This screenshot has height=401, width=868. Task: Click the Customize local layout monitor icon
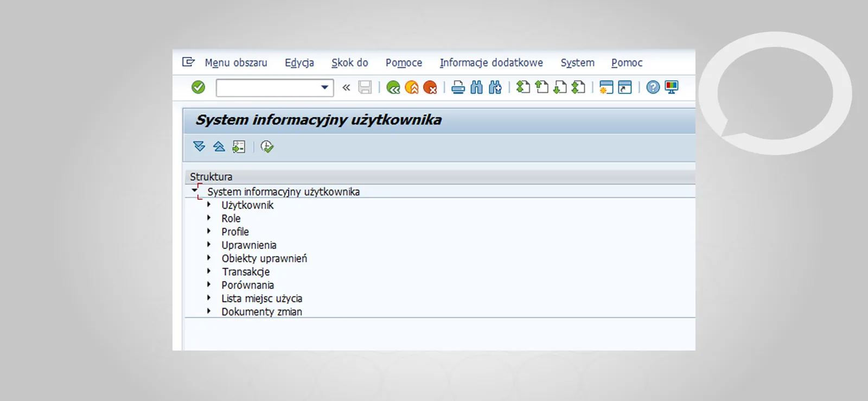coord(672,87)
